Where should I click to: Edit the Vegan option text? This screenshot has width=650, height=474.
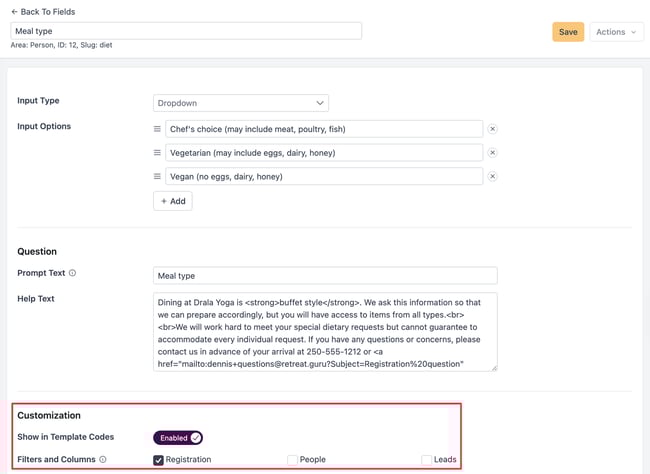click(x=324, y=176)
